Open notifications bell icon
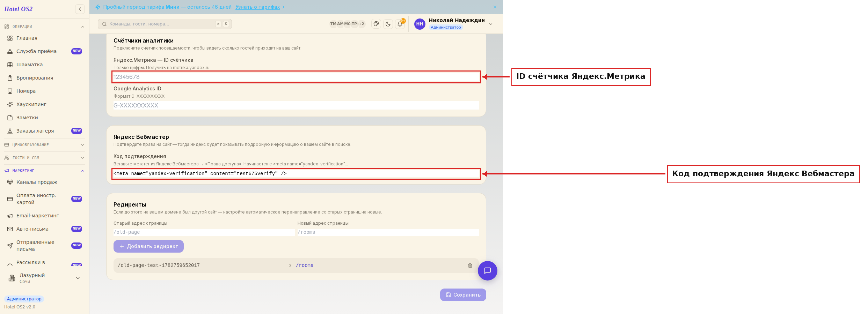868x314 pixels. point(400,24)
